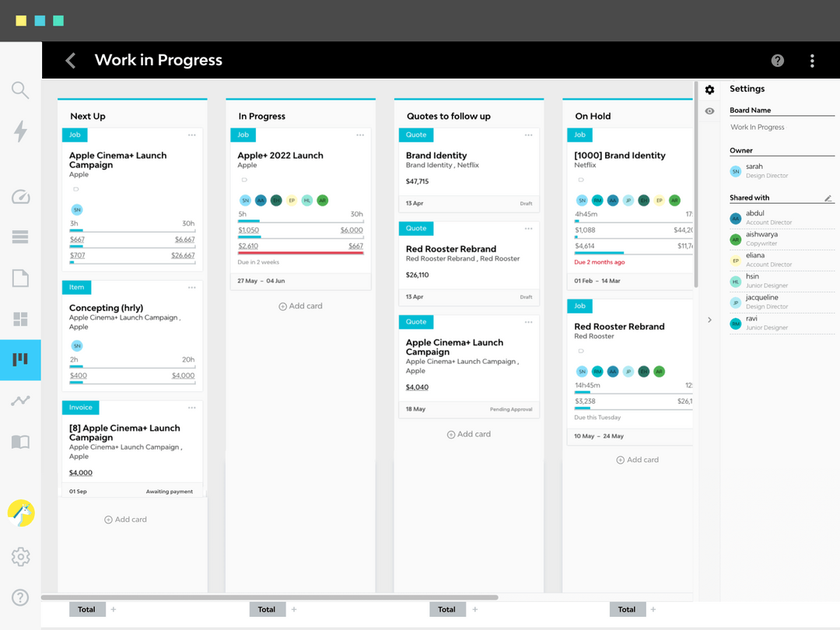The width and height of the screenshot is (840, 630).
Task: Open the search magnifier icon
Action: (x=20, y=89)
